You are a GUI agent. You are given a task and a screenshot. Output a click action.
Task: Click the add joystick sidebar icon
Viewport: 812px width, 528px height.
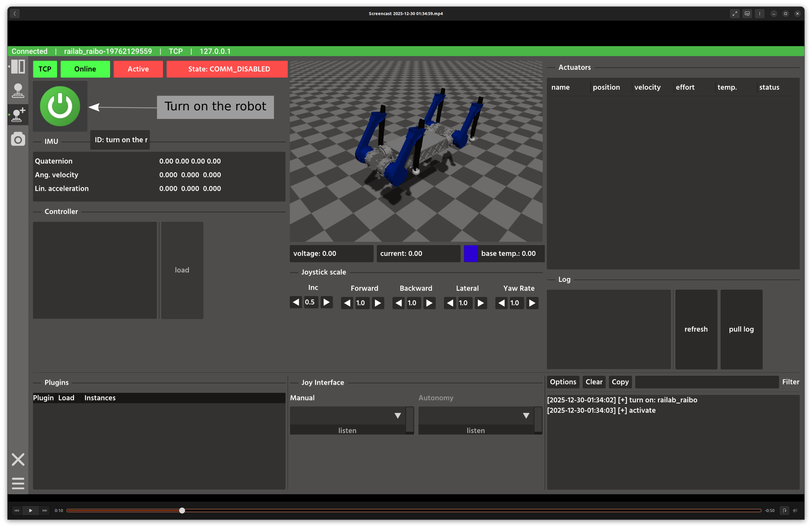18,115
